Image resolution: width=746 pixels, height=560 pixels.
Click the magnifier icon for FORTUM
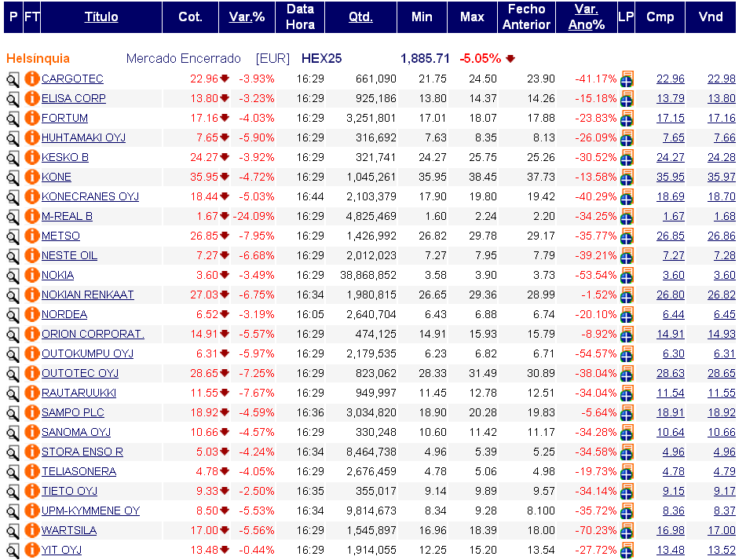tap(13, 119)
